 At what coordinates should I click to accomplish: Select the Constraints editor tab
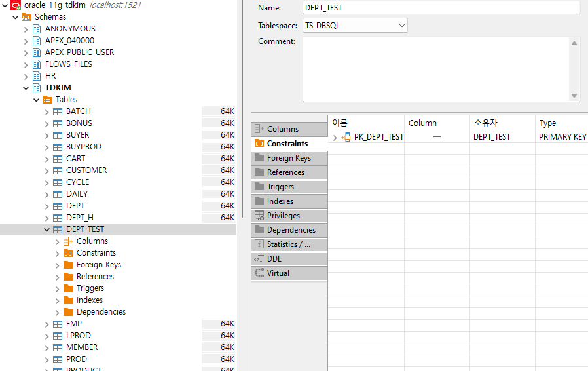pyautogui.click(x=289, y=144)
